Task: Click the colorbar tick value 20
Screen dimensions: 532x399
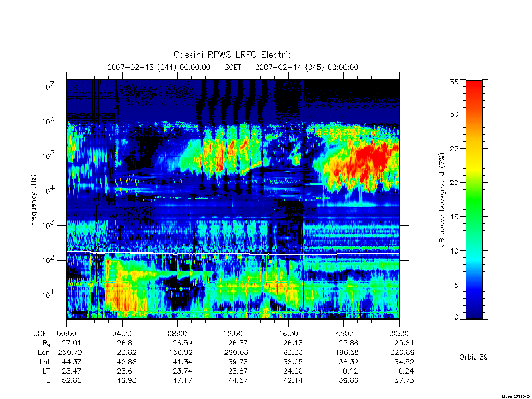Action: (454, 182)
